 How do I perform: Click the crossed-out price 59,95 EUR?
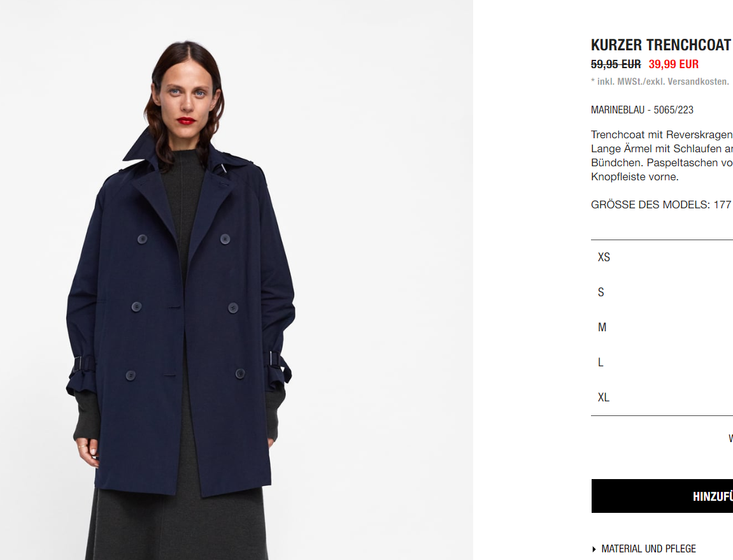pos(616,64)
